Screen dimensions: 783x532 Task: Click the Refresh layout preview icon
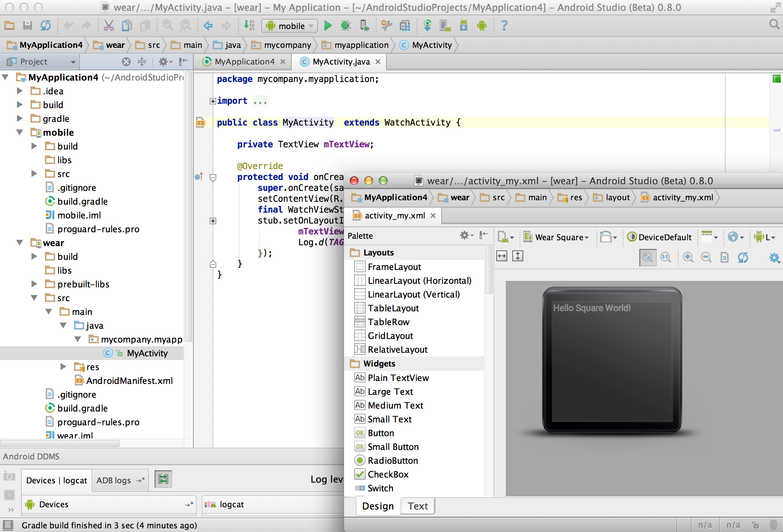tap(743, 257)
